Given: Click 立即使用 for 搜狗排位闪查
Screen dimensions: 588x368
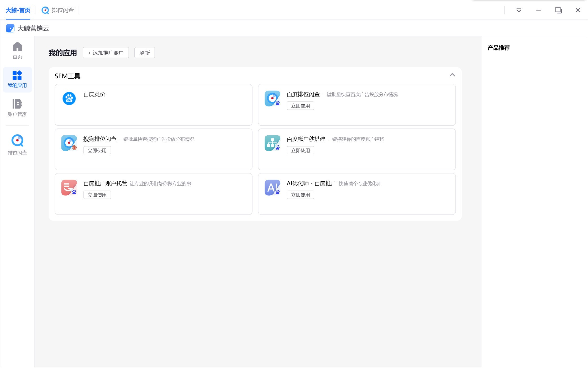Looking at the screenshot, I should coord(97,150).
